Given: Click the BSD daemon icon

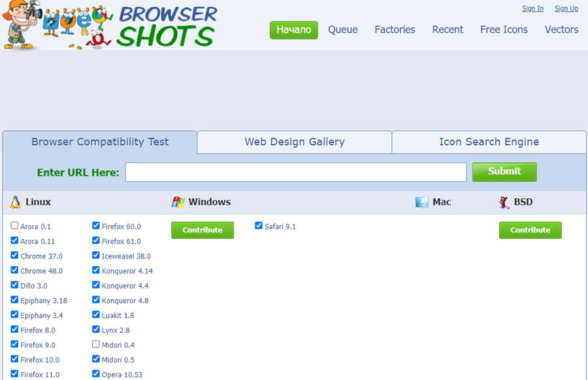Looking at the screenshot, I should (x=504, y=202).
